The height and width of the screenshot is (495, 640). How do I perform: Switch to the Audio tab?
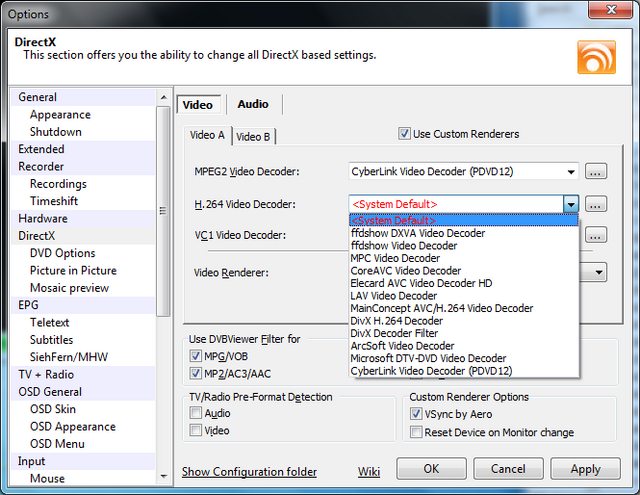coord(253,104)
